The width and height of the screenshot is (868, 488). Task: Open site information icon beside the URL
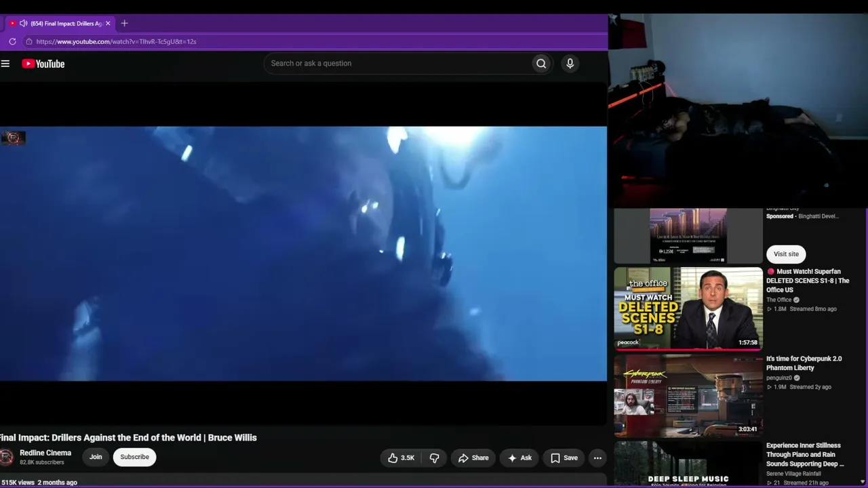pyautogui.click(x=28, y=41)
